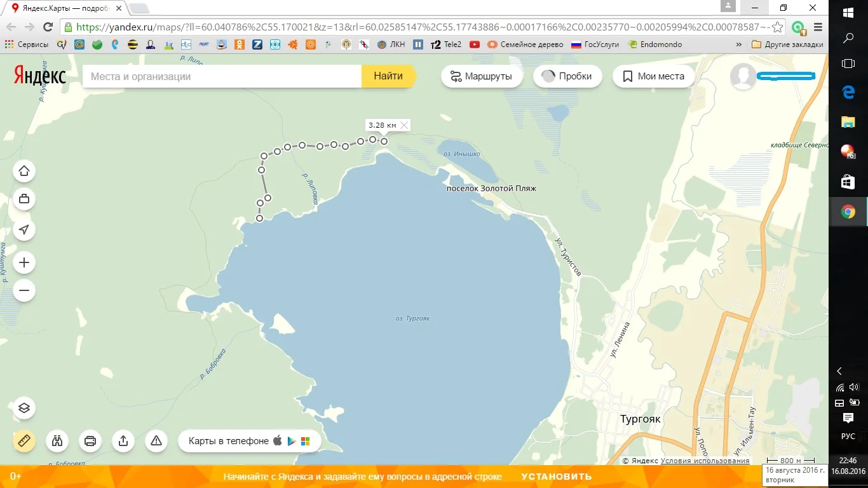This screenshot has height=488, width=868.
Task: Open the Windows Store taskbar icon
Action: point(848,182)
